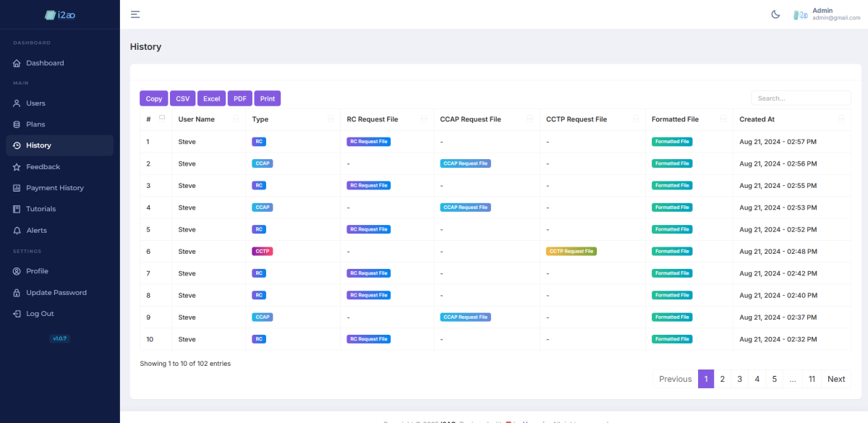
Task: Click the Log Out icon in sidebar
Action: 17,314
